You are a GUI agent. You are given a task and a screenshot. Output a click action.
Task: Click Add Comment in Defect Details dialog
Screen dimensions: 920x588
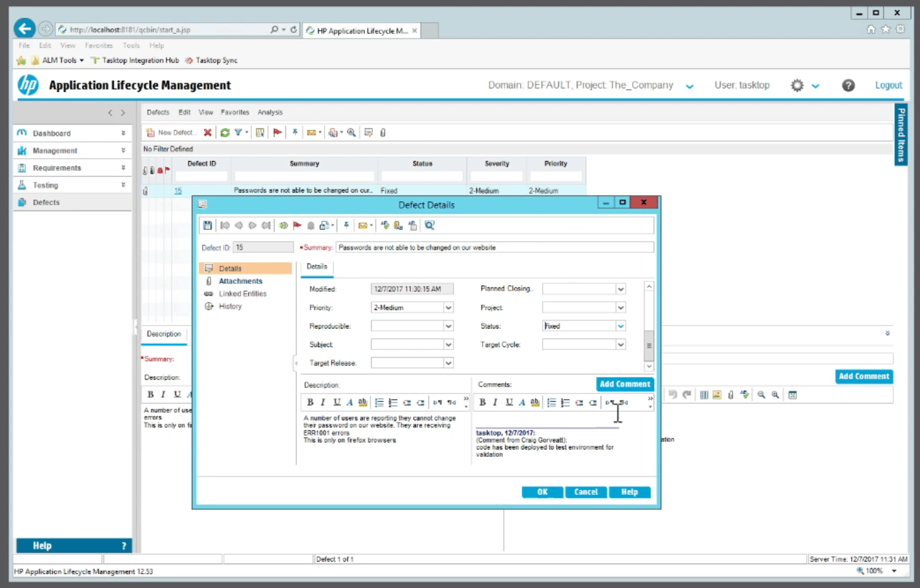pos(625,384)
